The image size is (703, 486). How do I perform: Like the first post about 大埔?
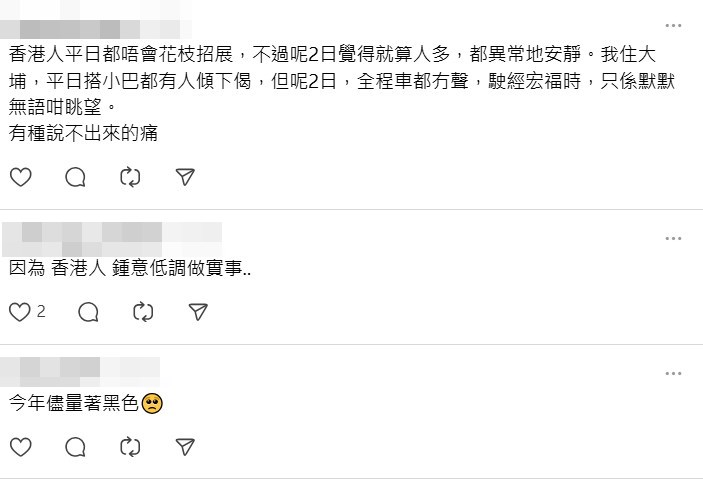(x=20, y=177)
